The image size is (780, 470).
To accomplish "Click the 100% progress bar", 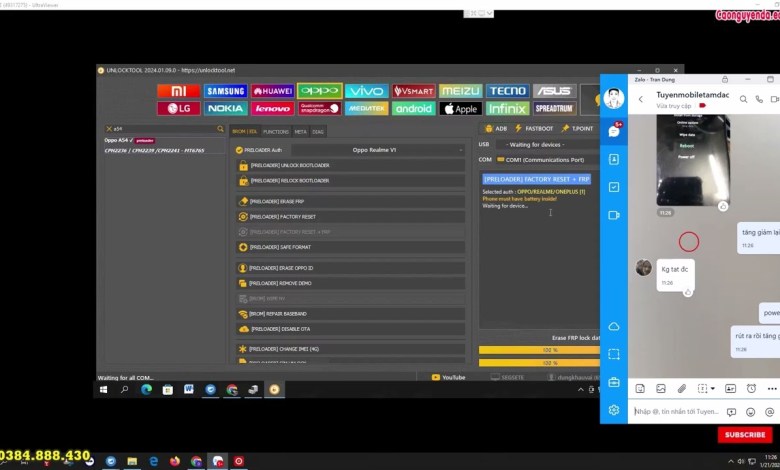I will 538,350.
